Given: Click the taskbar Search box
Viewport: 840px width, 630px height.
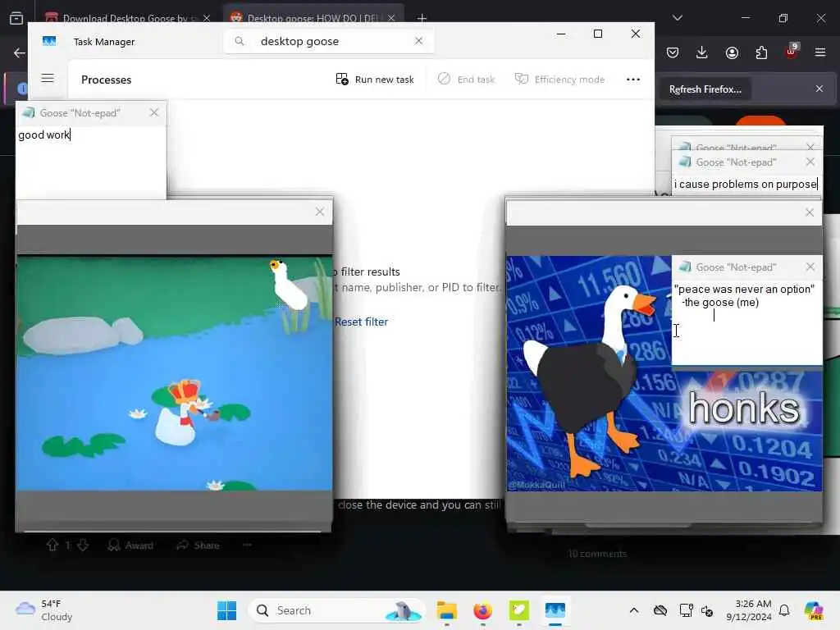Looking at the screenshot, I should pyautogui.click(x=336, y=610).
